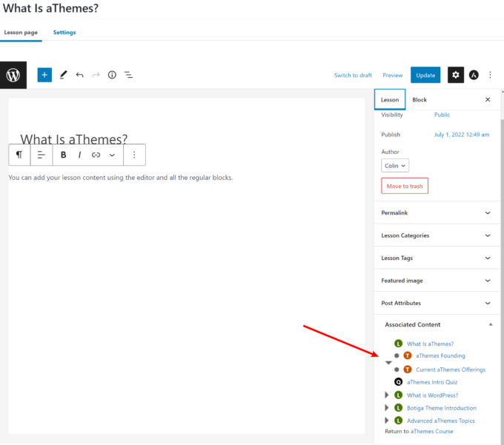Toggle the settings gear sidebar
Viewport: 504px width, 445px height.
pyautogui.click(x=456, y=75)
